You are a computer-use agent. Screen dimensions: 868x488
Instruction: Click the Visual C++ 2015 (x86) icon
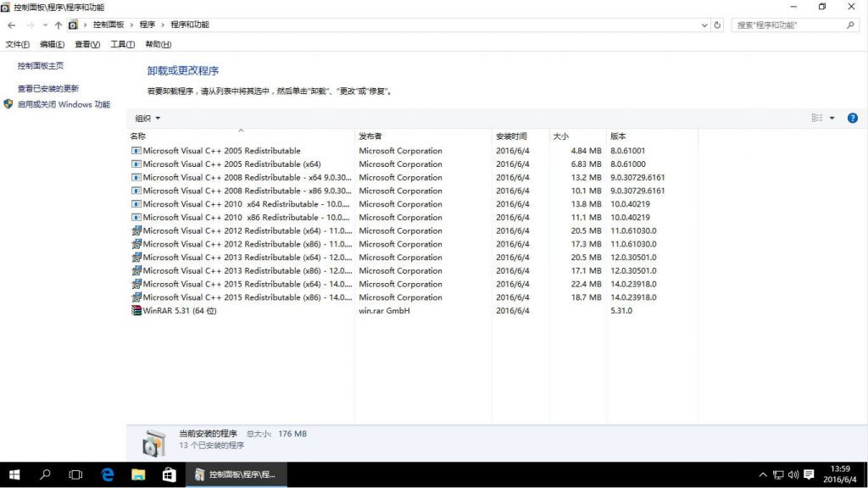click(x=136, y=297)
